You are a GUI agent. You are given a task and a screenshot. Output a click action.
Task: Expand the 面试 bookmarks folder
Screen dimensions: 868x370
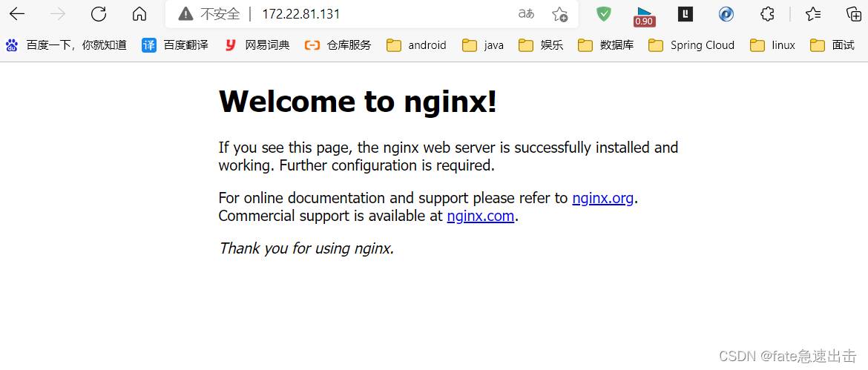(832, 45)
